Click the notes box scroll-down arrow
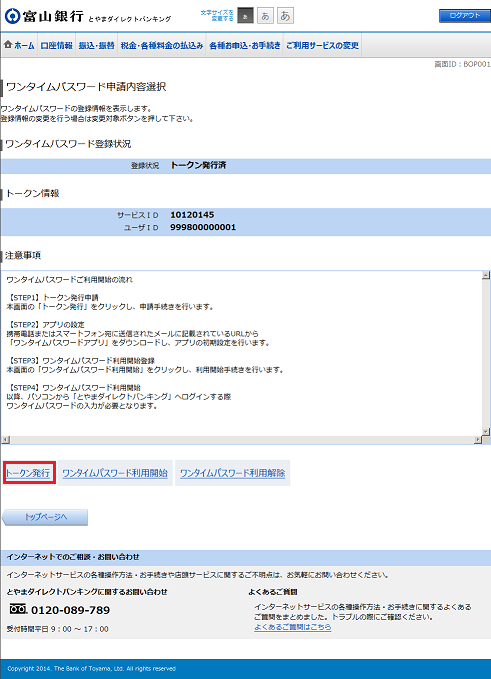 486,432
